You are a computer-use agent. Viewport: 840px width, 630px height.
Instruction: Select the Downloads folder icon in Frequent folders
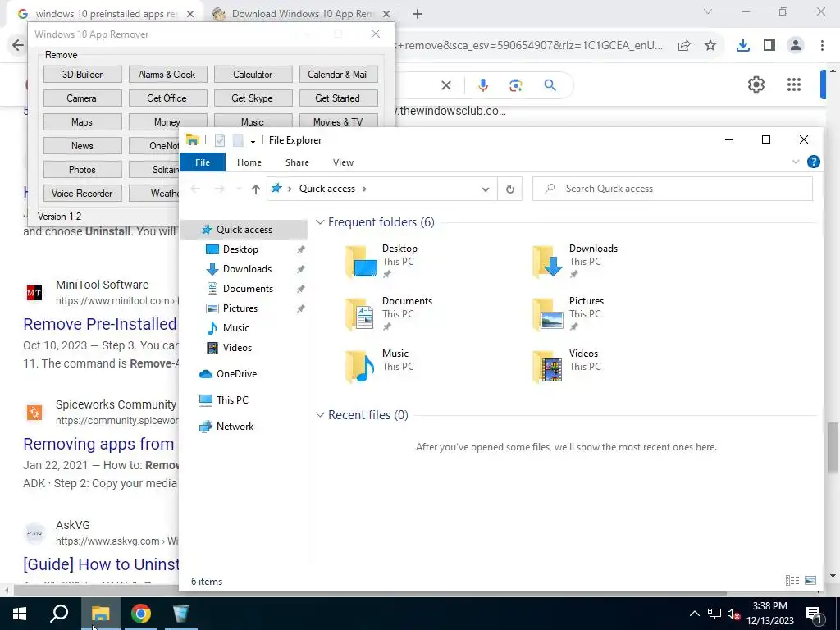point(547,262)
